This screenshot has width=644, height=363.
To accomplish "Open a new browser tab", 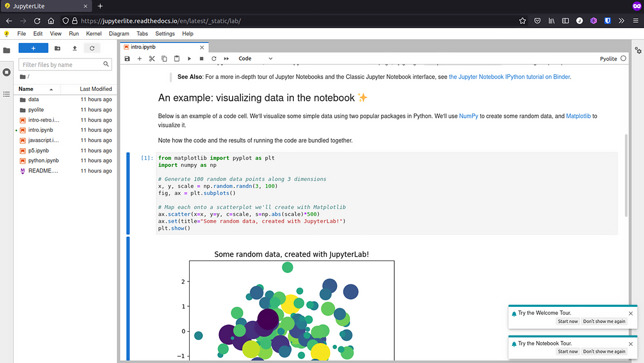I will [x=100, y=6].
